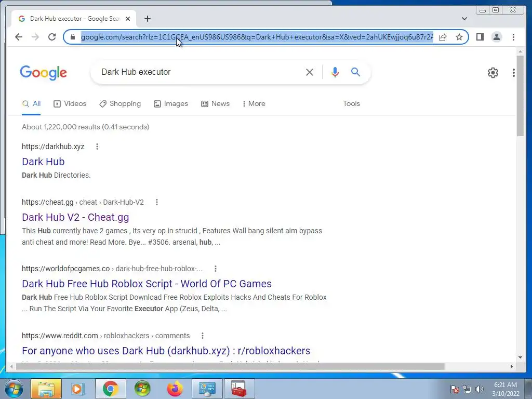The image size is (532, 399).
Task: Start voice search with the microphone
Action: [335, 72]
